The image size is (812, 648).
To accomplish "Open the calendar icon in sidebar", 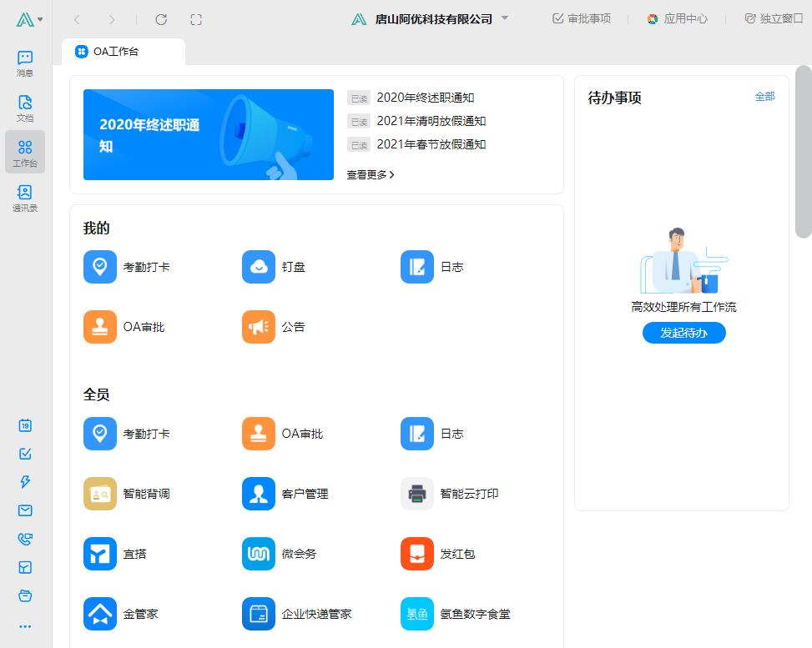I will 25,425.
